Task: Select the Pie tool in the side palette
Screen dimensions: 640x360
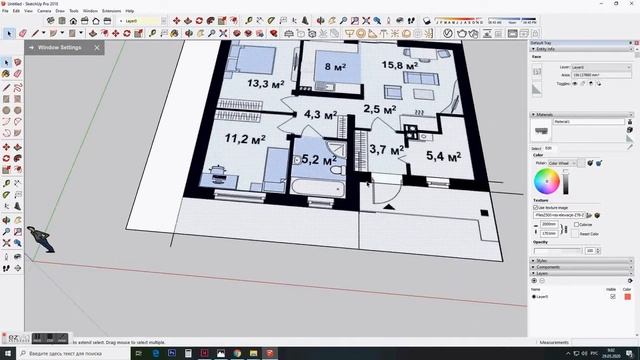Action: 18,133
